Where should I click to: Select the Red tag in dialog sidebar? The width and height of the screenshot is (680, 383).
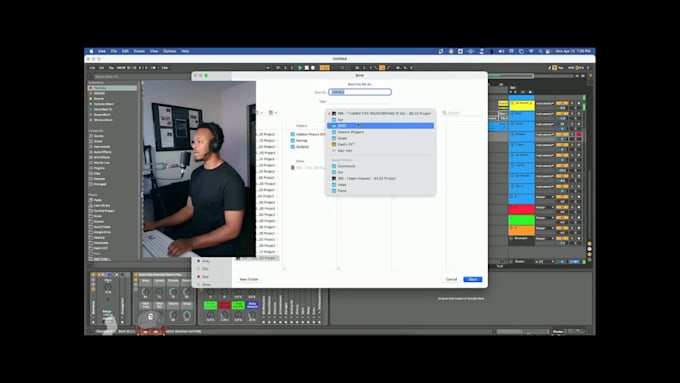click(203, 277)
